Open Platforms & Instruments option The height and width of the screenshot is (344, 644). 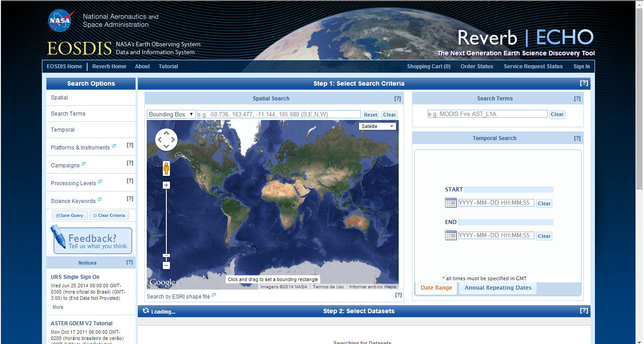coord(80,147)
